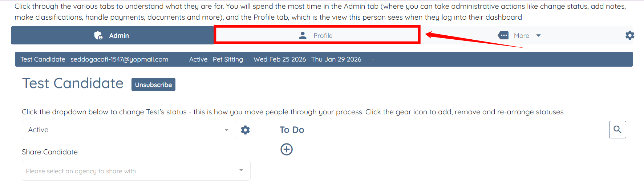Click the person icon on Profile tab

(303, 35)
